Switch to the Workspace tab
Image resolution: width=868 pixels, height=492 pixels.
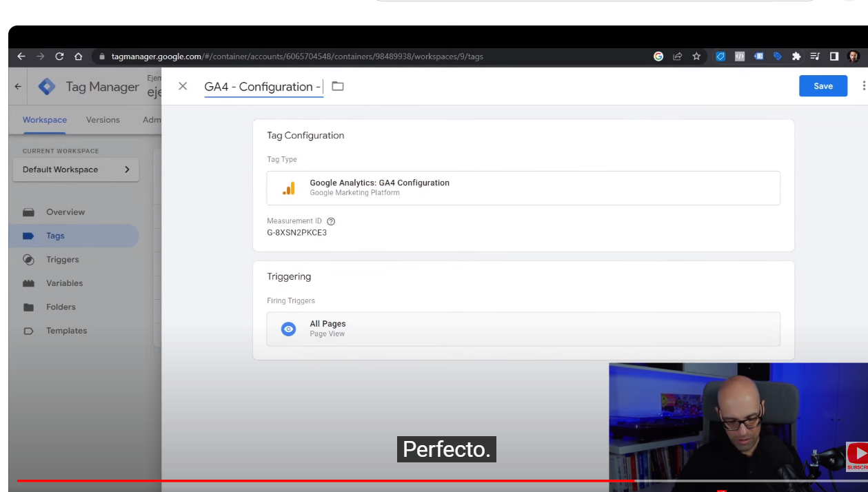45,120
